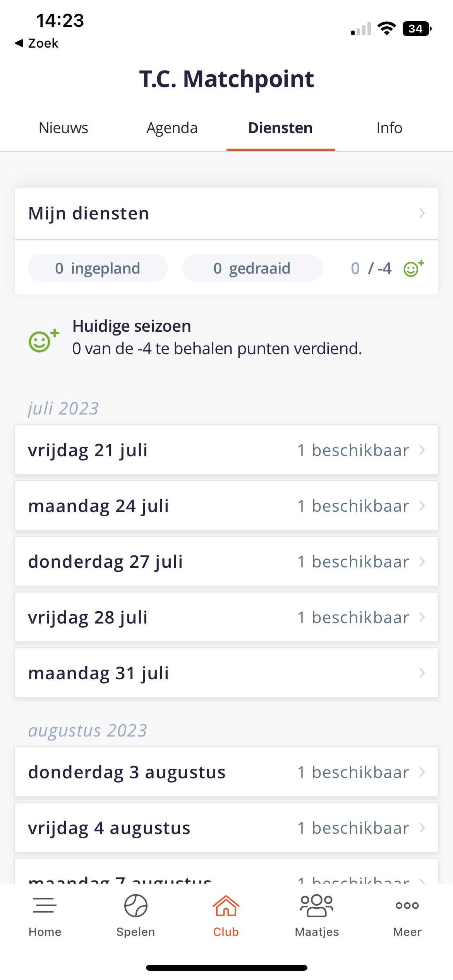Viewport: 453px width, 980px height.
Task: Switch to the Nieuws tab
Action: click(63, 128)
